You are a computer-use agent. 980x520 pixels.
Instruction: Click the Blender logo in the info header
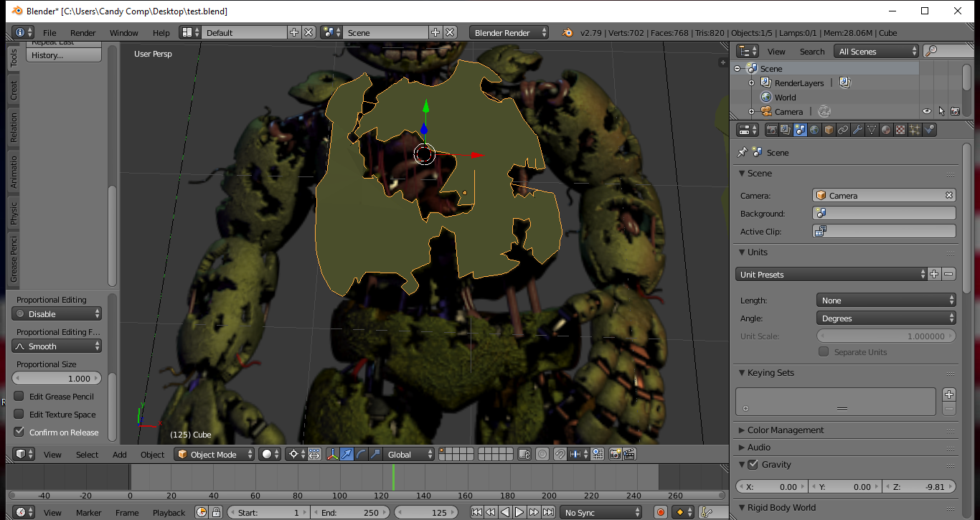[567, 32]
